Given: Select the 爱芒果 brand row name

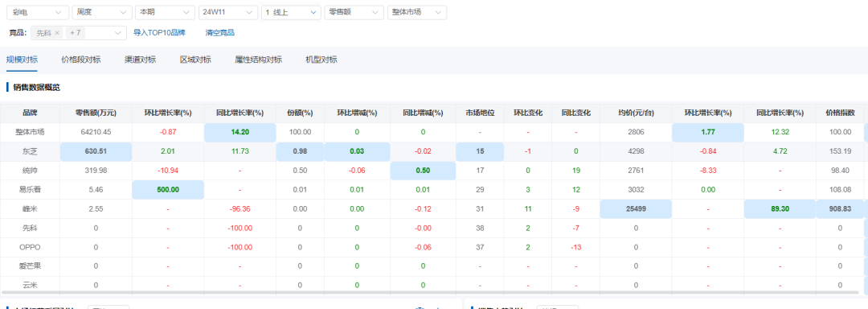Looking at the screenshot, I should 30,266.
